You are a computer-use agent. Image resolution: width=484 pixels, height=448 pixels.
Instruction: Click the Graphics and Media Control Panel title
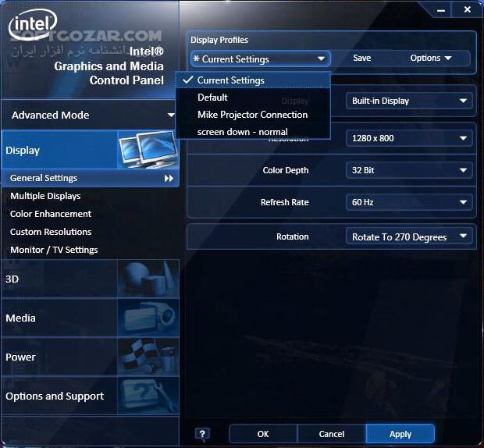click(109, 73)
